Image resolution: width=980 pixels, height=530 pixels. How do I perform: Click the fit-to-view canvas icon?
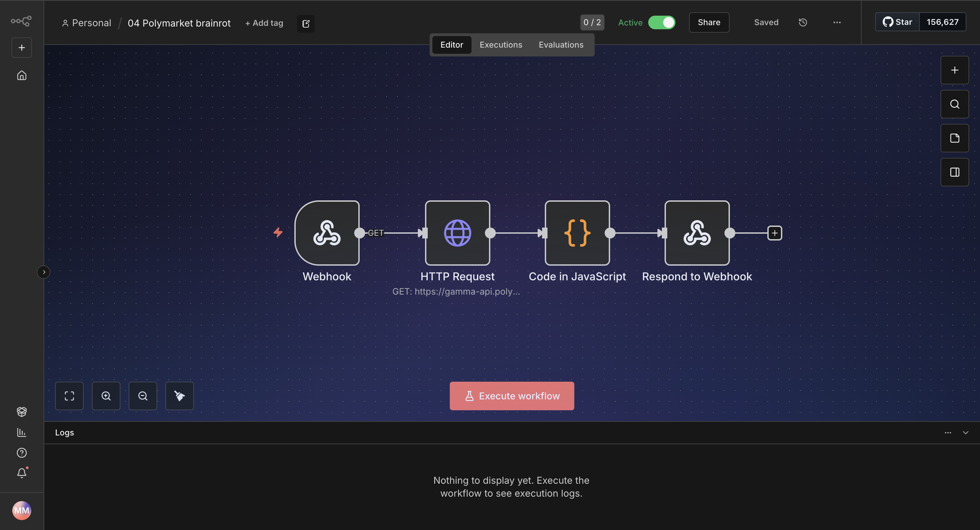point(69,396)
